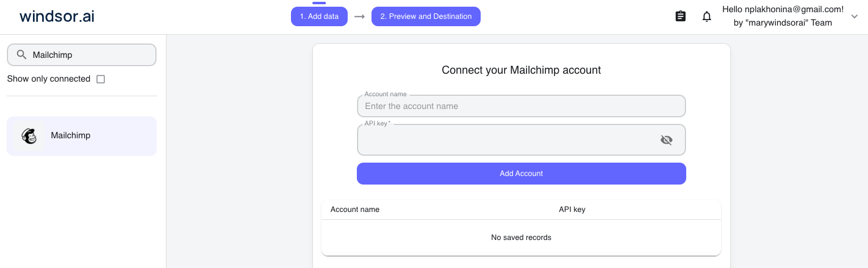Select the Mailchimp connector in sidebar

coord(82,136)
